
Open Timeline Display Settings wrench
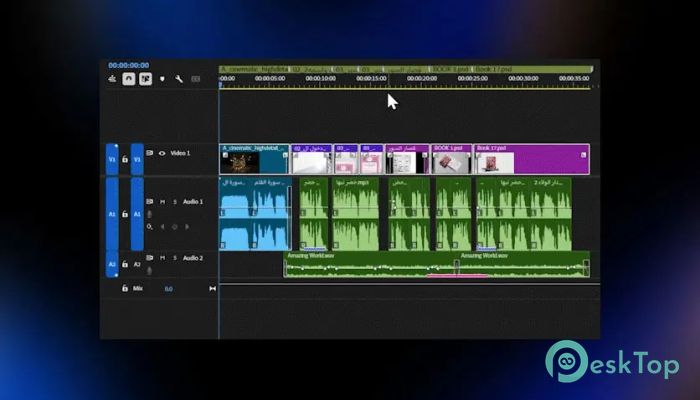click(x=179, y=79)
